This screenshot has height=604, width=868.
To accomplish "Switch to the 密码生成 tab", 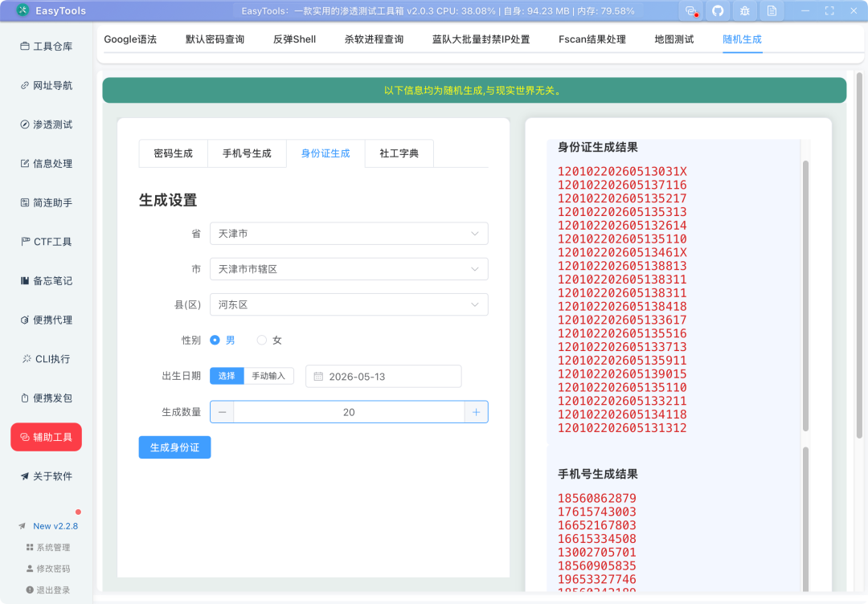I will [174, 153].
